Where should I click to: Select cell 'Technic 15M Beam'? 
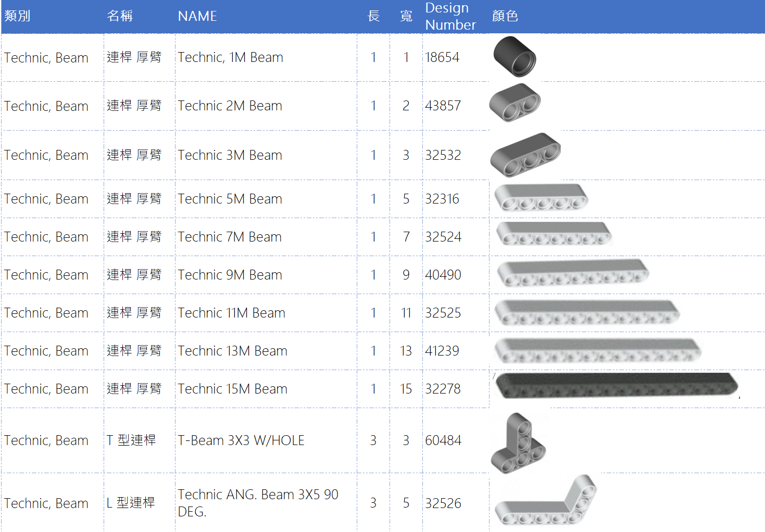pyautogui.click(x=266, y=389)
